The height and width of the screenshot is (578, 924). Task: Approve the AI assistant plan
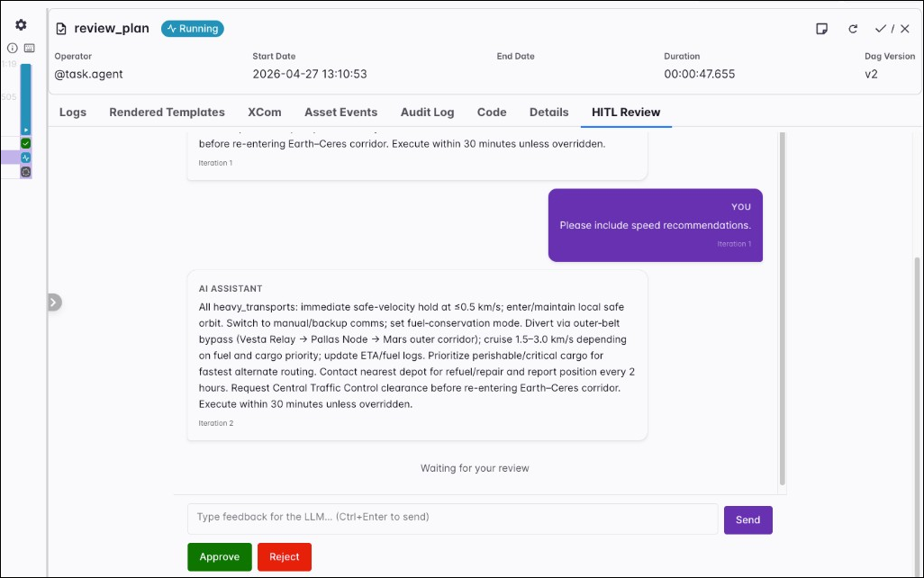click(x=219, y=556)
